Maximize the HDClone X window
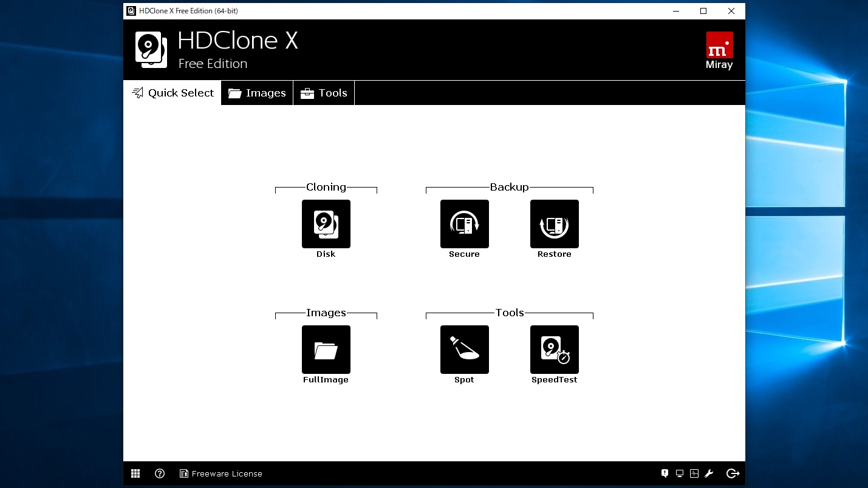868x488 pixels. click(x=703, y=11)
